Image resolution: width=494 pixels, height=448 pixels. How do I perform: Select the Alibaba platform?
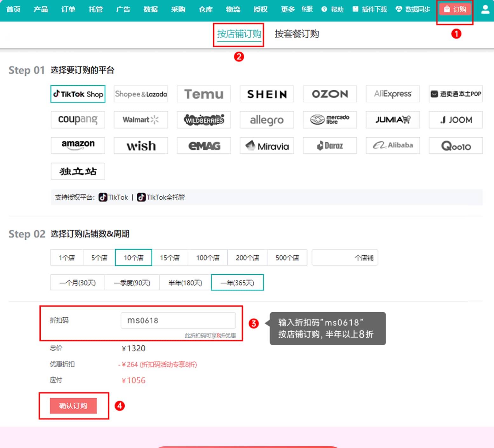(393, 145)
